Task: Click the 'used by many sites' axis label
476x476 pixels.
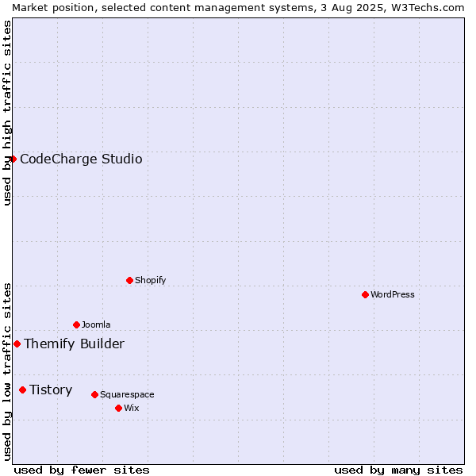Action: click(398, 470)
